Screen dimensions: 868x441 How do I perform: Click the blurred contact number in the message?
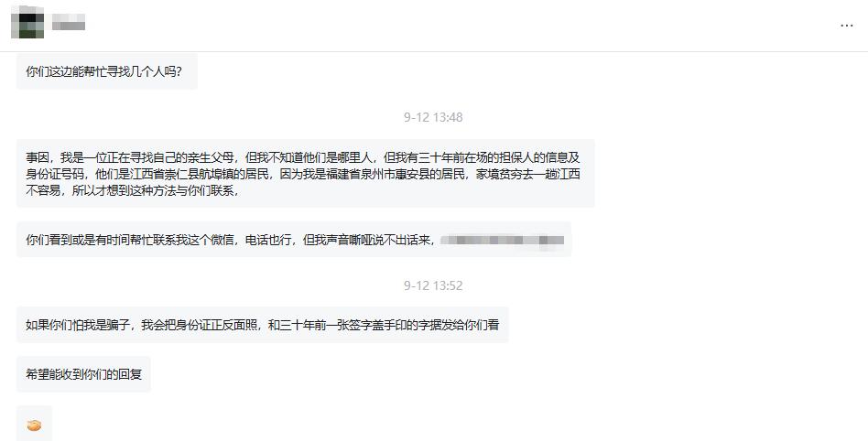(x=503, y=240)
